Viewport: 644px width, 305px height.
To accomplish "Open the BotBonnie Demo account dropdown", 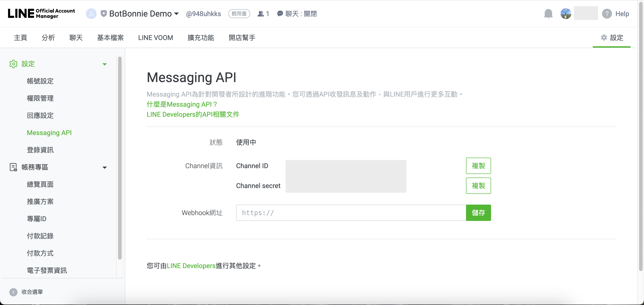I will click(x=176, y=14).
